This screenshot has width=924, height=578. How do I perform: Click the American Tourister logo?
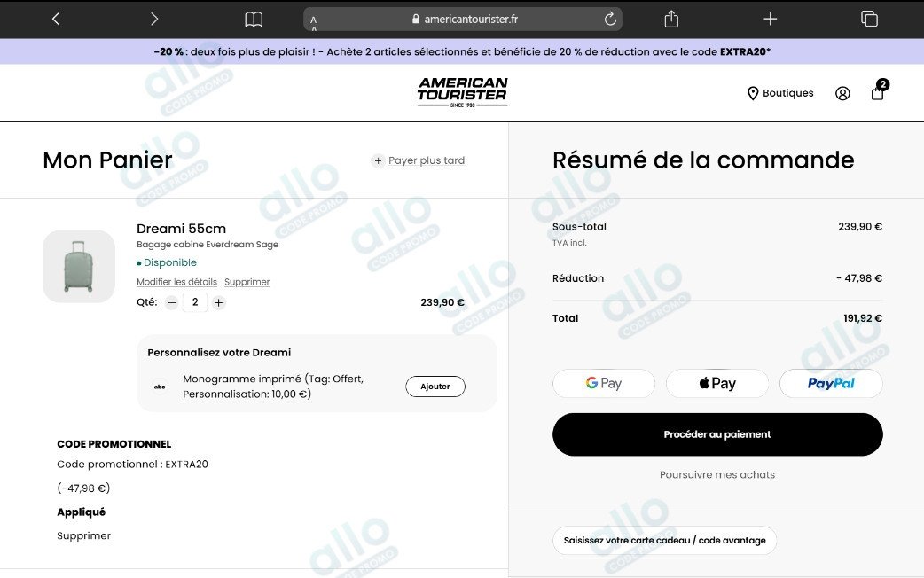(x=463, y=92)
